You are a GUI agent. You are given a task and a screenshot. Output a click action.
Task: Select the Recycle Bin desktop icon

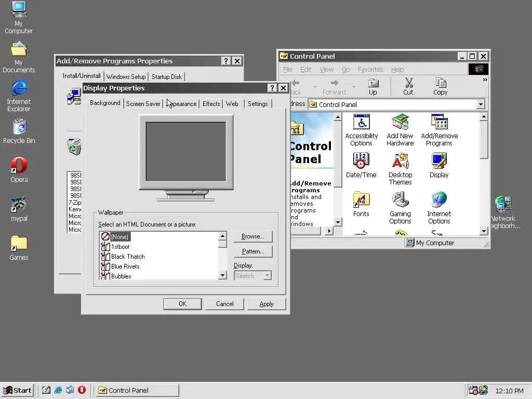click(19, 131)
